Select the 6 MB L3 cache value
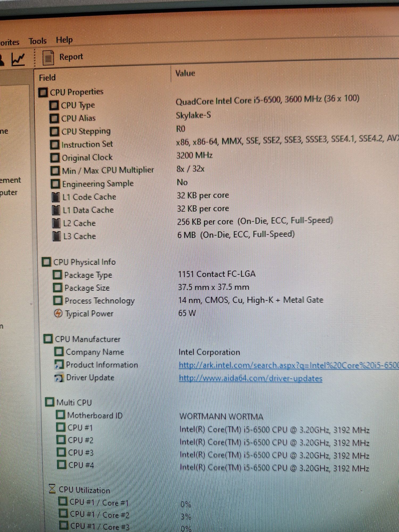Viewport: 399px width, 532px height. click(236, 235)
